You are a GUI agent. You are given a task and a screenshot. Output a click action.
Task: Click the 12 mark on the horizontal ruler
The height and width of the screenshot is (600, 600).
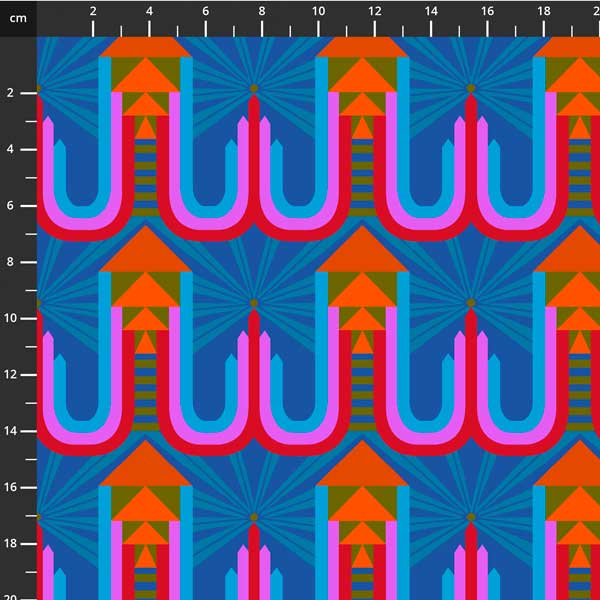coord(374,12)
